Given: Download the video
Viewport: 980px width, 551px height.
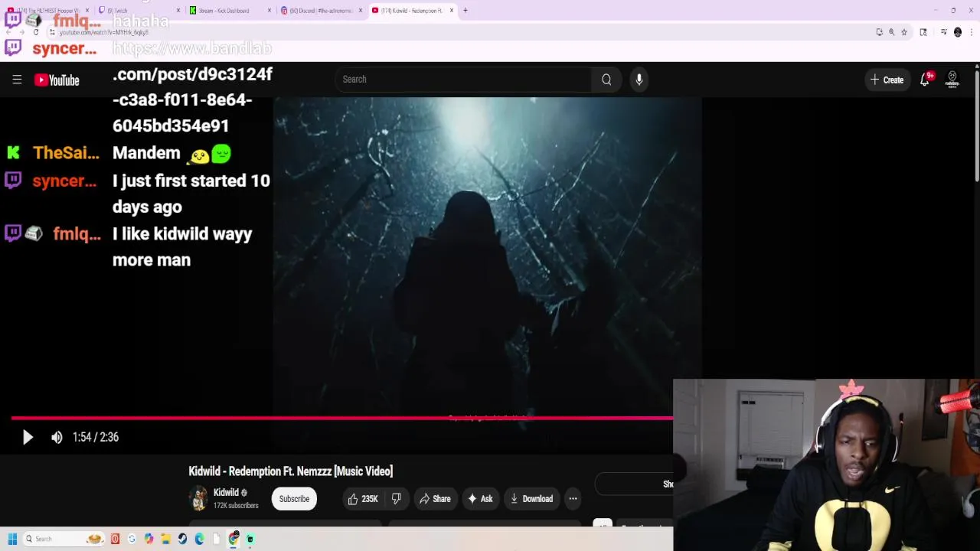Looking at the screenshot, I should (x=531, y=499).
